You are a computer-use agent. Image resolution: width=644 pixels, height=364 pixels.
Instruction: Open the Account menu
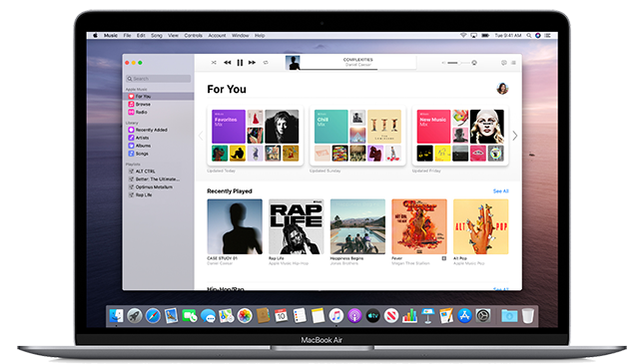[x=217, y=36]
